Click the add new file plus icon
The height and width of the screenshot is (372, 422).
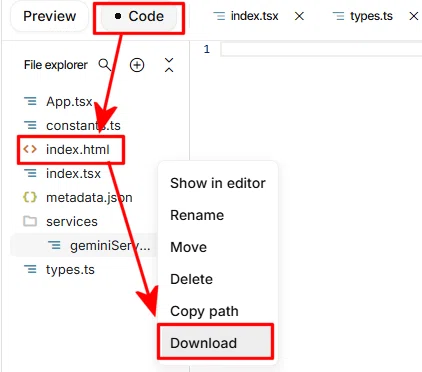pos(137,65)
